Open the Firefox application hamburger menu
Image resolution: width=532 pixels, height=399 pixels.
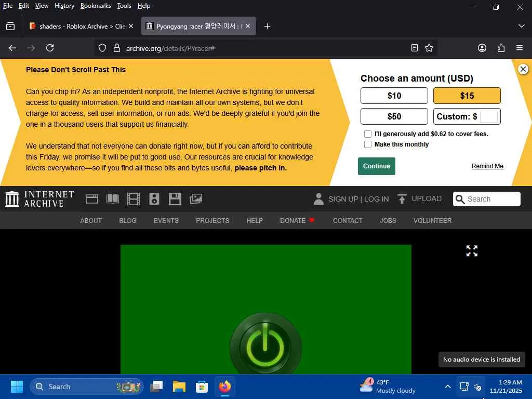[x=519, y=48]
